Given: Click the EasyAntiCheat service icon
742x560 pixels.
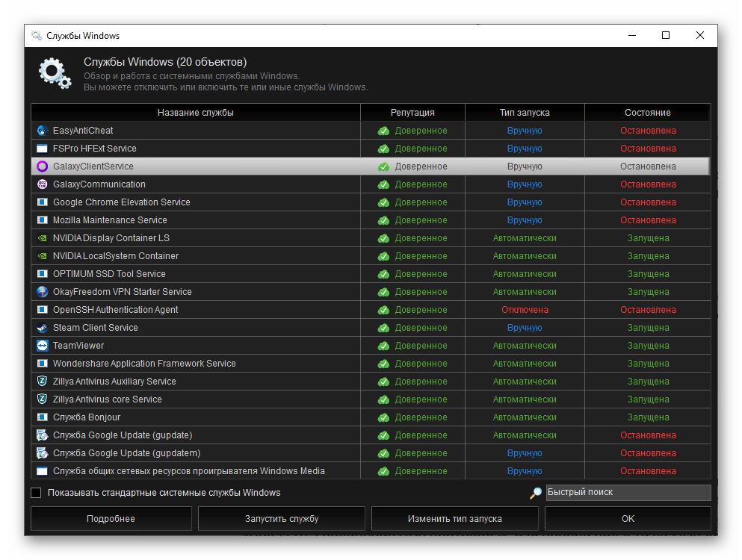Looking at the screenshot, I should 42,131.
